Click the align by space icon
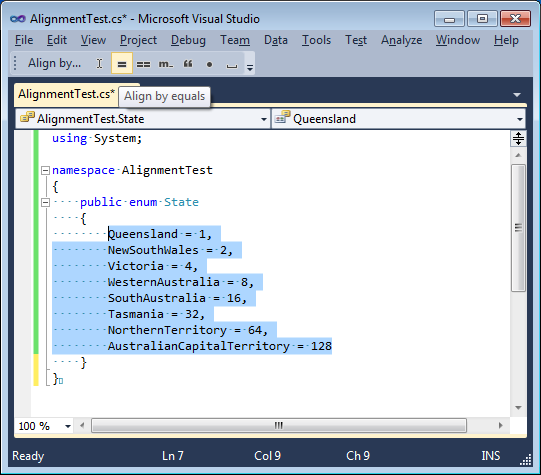The image size is (541, 475). point(232,65)
